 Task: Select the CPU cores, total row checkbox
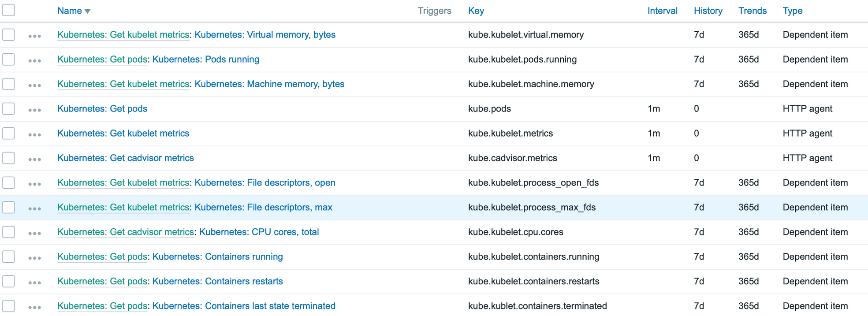[x=8, y=232]
